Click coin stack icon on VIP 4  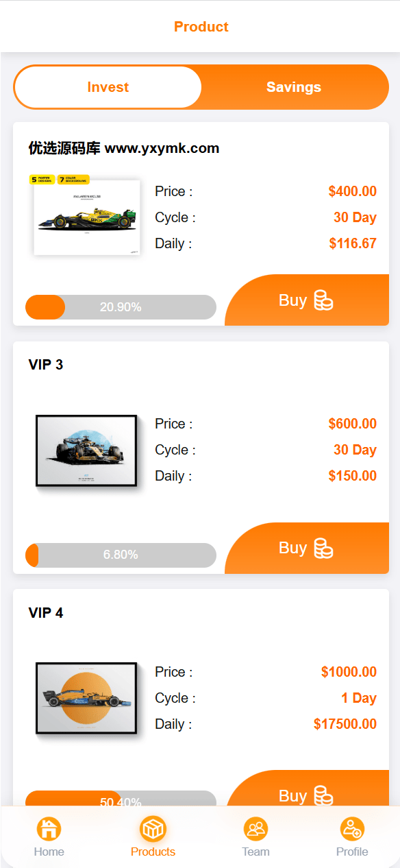coord(323,795)
